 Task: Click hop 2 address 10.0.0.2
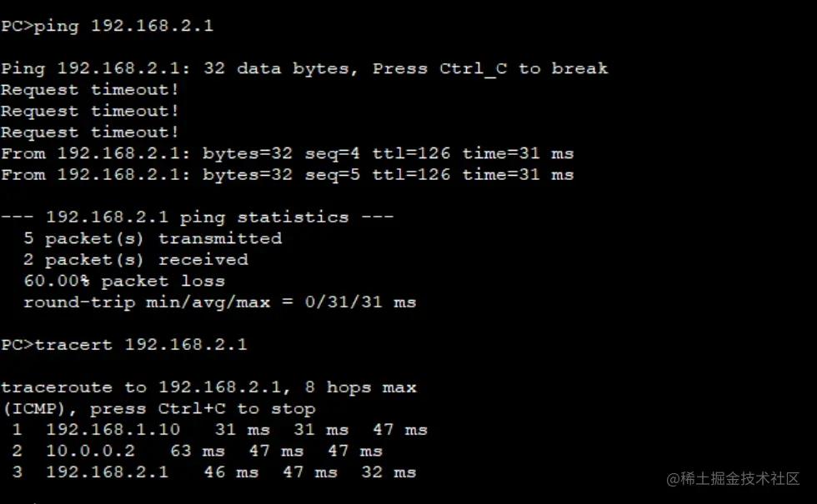click(x=84, y=452)
